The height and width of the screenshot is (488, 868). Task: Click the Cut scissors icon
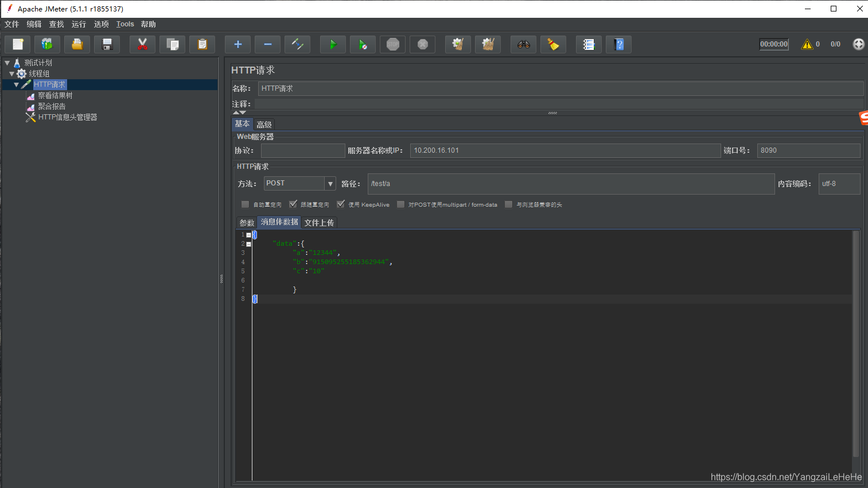(x=142, y=44)
